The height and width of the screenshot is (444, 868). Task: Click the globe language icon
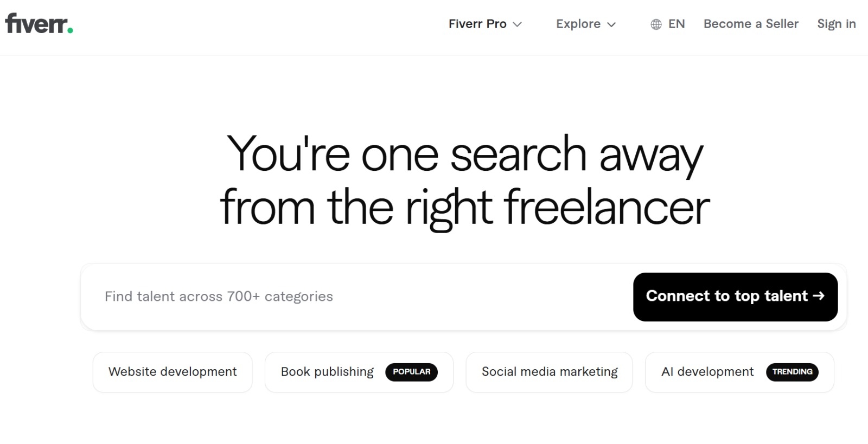click(655, 24)
